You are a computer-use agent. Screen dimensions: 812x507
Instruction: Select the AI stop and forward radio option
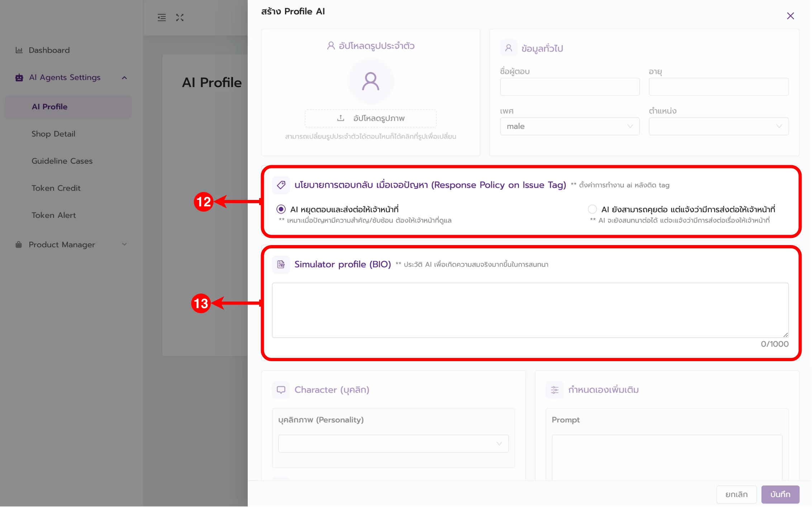click(x=281, y=209)
